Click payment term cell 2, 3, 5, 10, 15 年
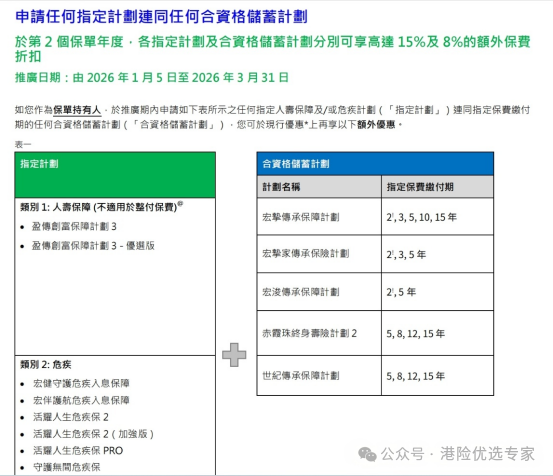The image size is (553, 476). click(437, 216)
